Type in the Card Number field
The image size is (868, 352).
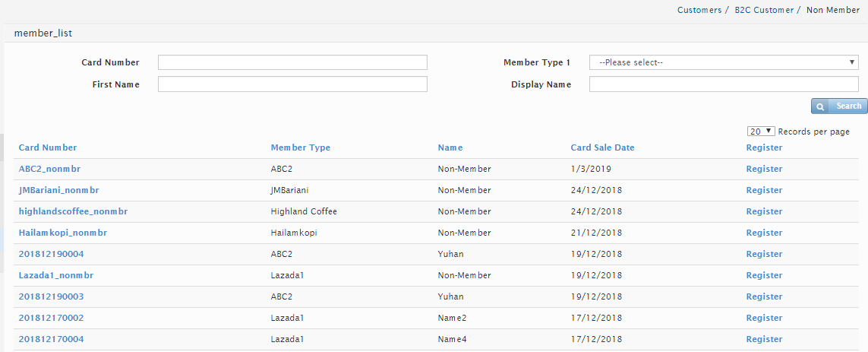(x=292, y=62)
